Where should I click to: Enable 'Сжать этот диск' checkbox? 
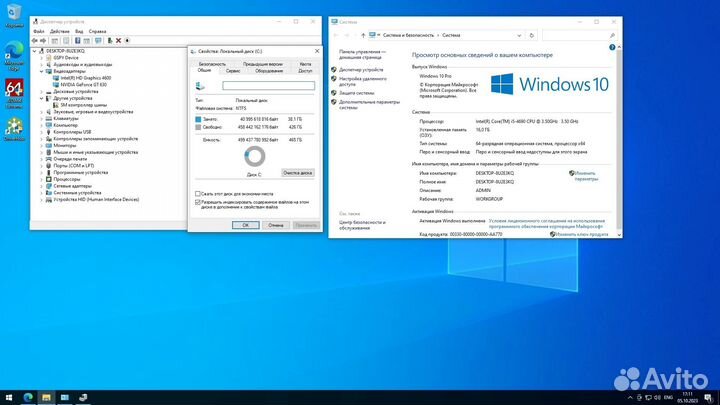coord(197,193)
